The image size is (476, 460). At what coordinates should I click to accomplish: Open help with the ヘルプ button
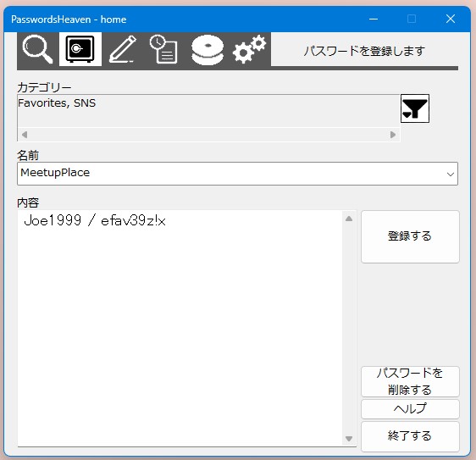[x=410, y=409]
